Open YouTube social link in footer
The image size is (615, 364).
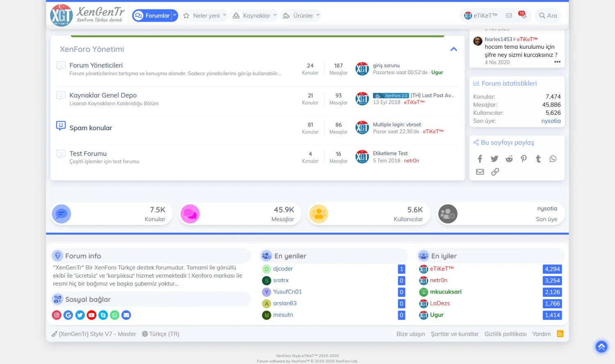tap(91, 315)
